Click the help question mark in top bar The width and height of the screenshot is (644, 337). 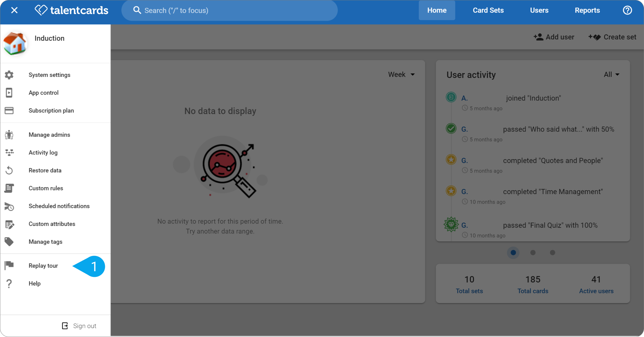click(627, 10)
